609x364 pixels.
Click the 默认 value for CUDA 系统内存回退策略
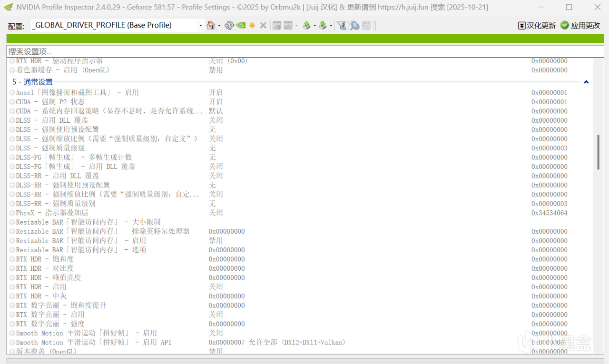216,111
